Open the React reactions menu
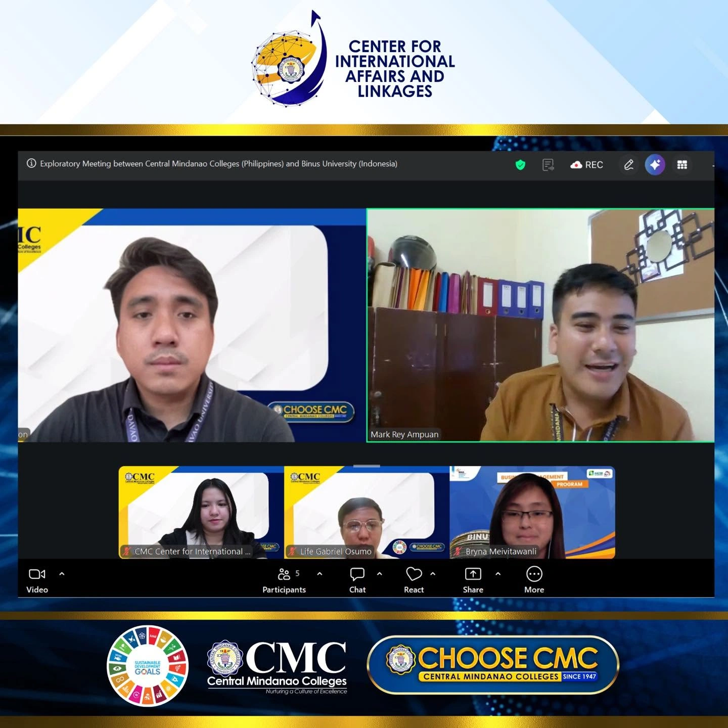Viewport: 728px width, 728px height. click(414, 580)
